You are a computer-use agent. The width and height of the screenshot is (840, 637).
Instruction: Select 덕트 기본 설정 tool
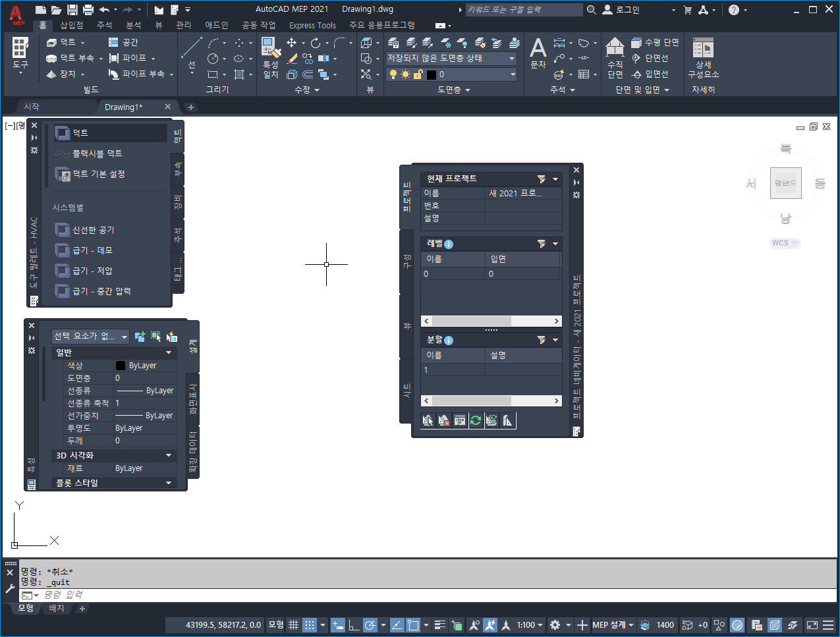point(98,174)
